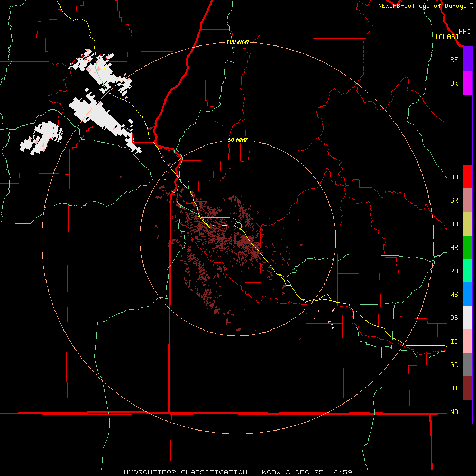Click the HA legend label

pos(454,177)
